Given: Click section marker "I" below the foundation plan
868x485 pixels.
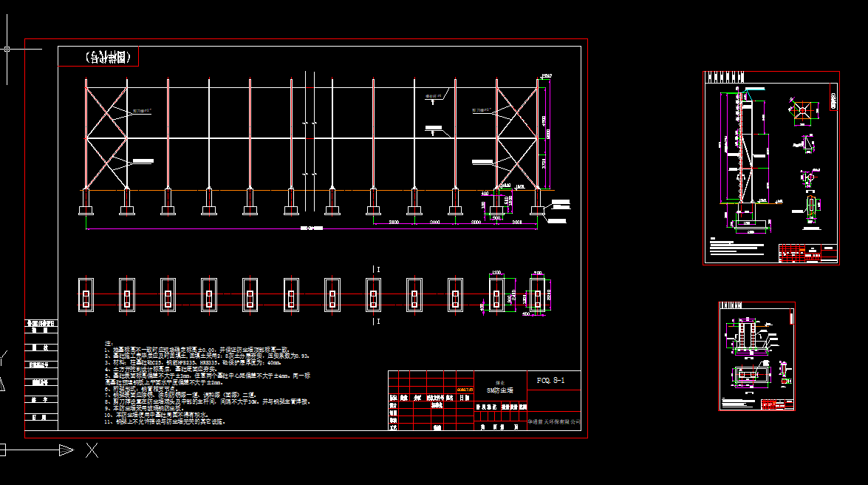Looking at the screenshot, I should pos(377,321).
